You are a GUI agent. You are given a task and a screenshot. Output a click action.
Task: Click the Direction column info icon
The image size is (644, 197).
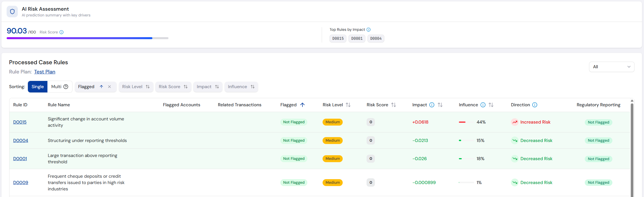[x=535, y=105]
